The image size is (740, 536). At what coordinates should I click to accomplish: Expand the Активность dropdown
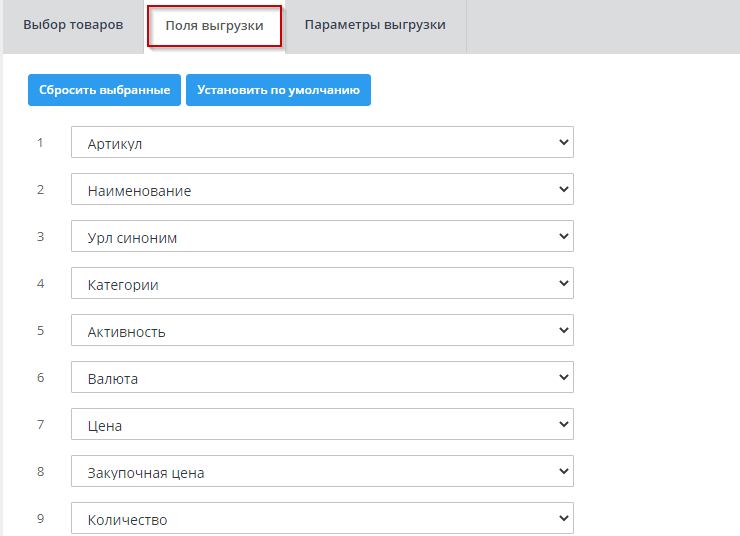click(x=322, y=331)
